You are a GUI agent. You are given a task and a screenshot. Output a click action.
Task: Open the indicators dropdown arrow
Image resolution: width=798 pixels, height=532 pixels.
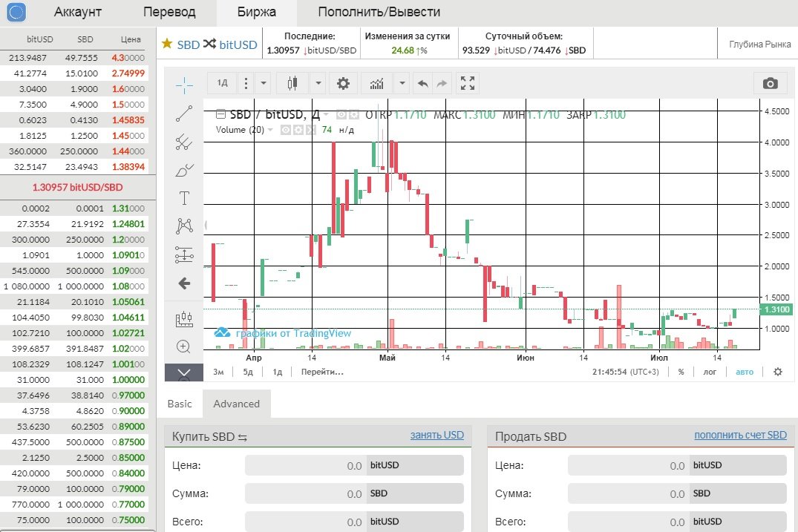pos(402,83)
